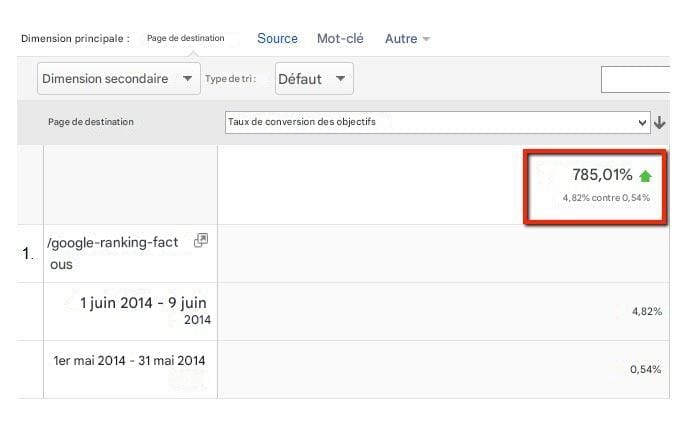Click row number 1 in the table
This screenshot has width=687, height=434.
(x=28, y=253)
